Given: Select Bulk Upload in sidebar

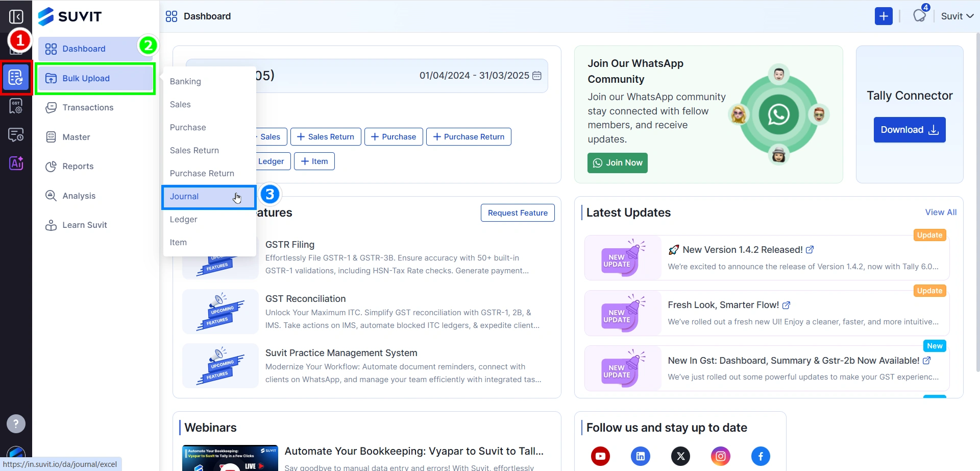Looking at the screenshot, I should pyautogui.click(x=94, y=78).
